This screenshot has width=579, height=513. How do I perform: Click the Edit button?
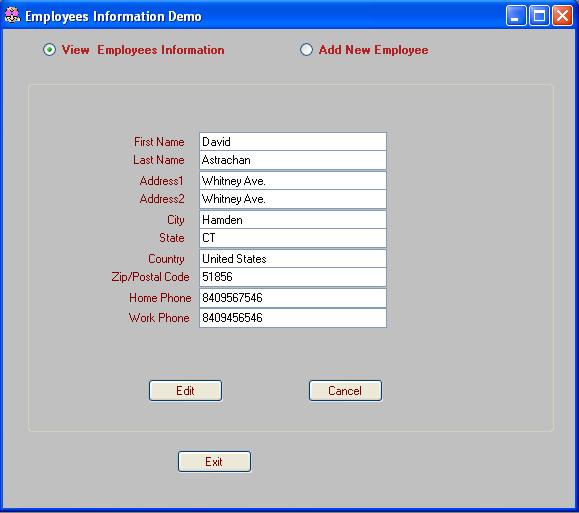tap(185, 391)
